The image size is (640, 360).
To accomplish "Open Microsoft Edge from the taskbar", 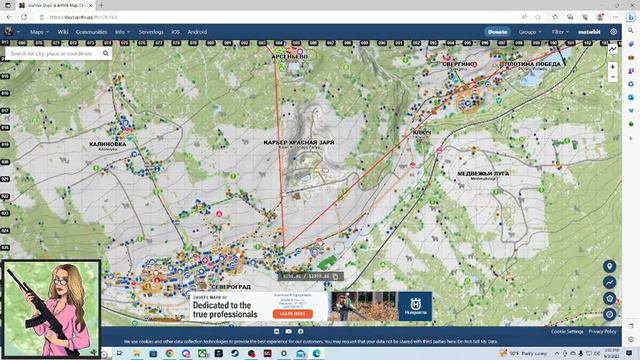I will [316, 353].
